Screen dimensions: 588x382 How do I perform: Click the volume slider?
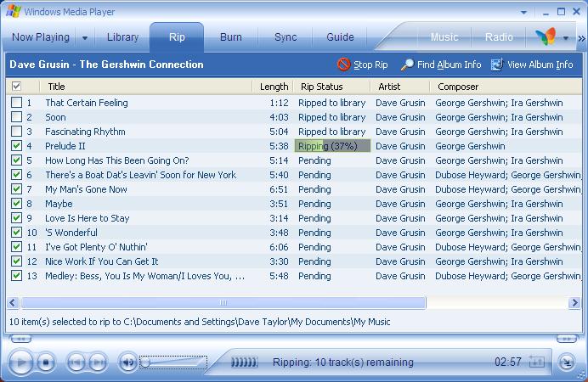coord(173,362)
